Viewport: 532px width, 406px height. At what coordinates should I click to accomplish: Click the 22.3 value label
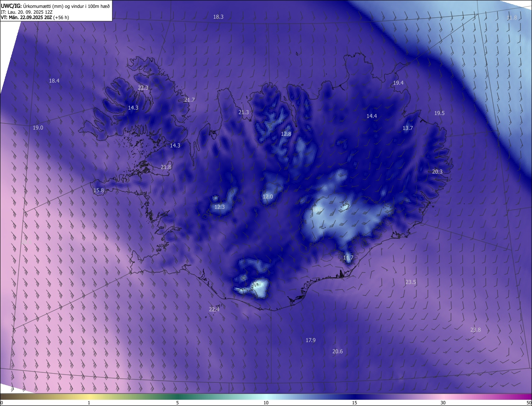tap(143, 88)
